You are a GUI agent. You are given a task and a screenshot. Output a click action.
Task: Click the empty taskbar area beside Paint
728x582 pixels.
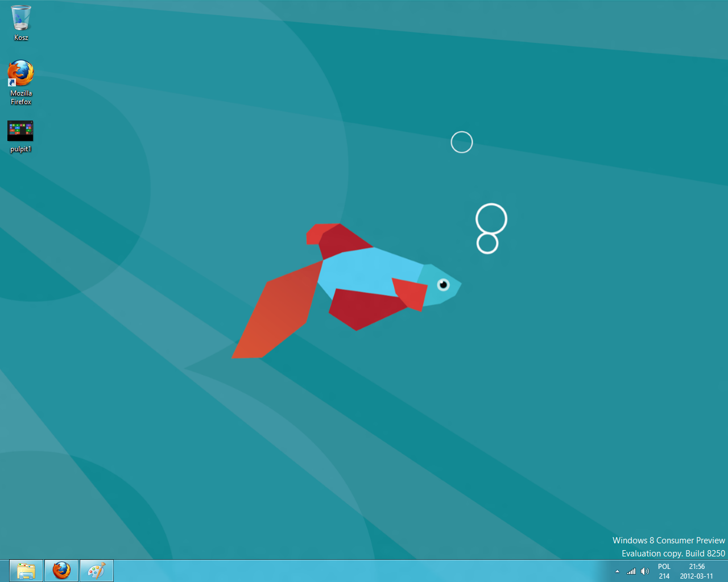point(341,571)
